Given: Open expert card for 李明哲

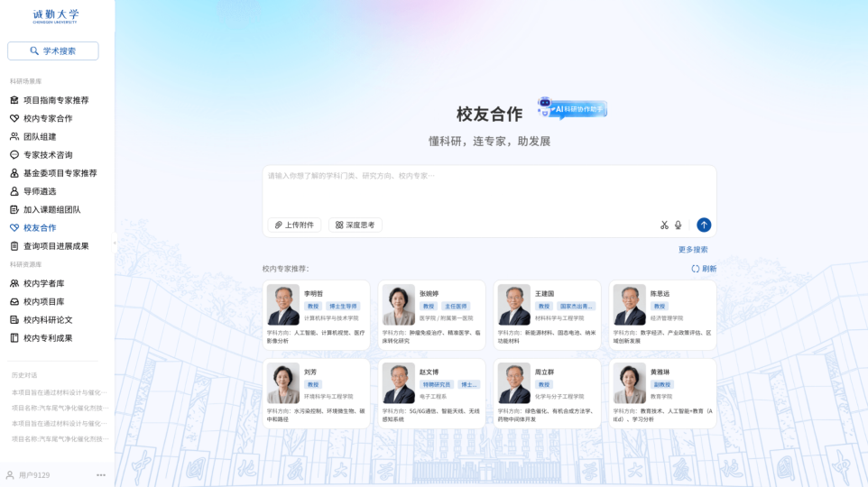Looking at the screenshot, I should coord(316,315).
